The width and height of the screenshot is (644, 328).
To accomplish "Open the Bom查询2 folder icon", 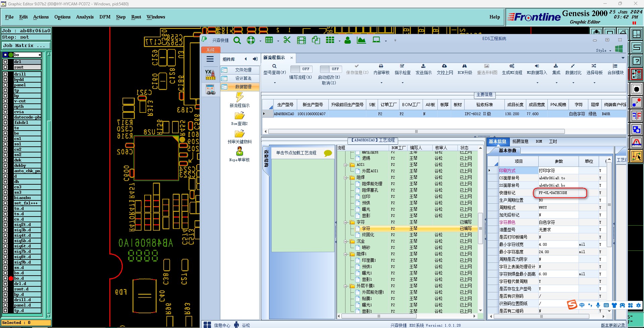I will click(239, 116).
